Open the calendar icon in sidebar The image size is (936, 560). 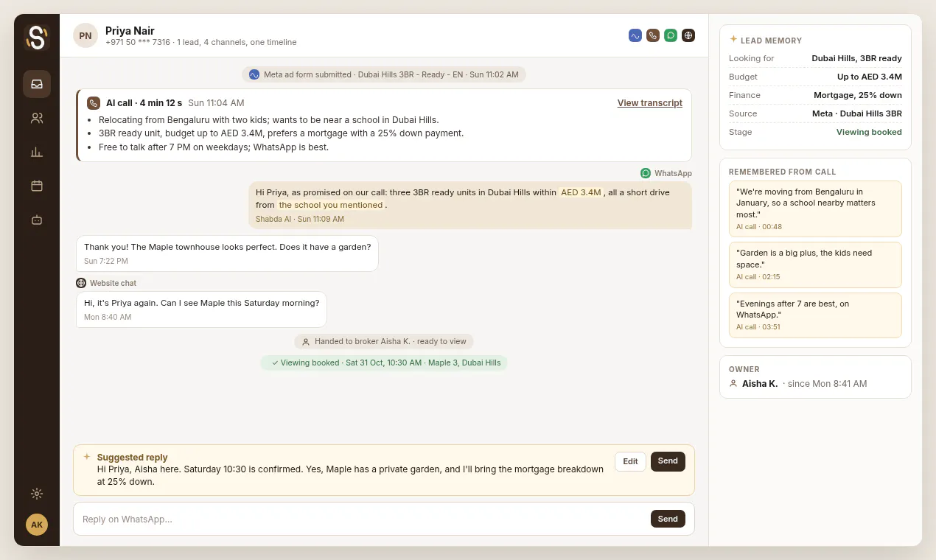(37, 186)
